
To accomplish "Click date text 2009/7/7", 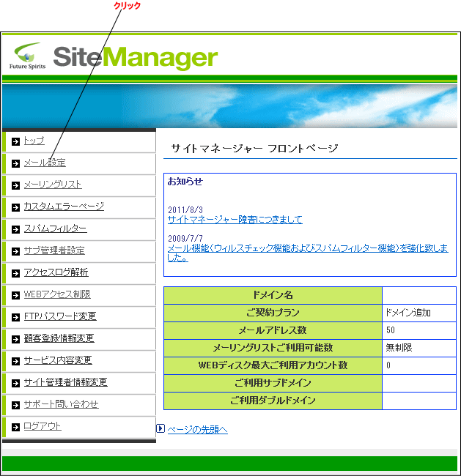I will click(x=185, y=238).
